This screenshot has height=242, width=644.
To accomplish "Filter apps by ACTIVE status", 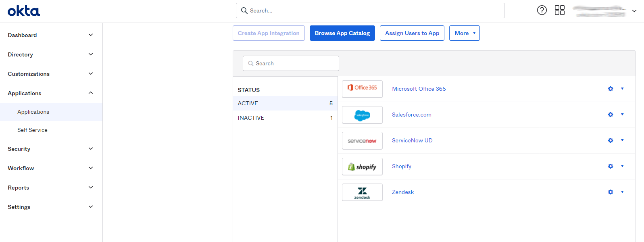I will [285, 103].
